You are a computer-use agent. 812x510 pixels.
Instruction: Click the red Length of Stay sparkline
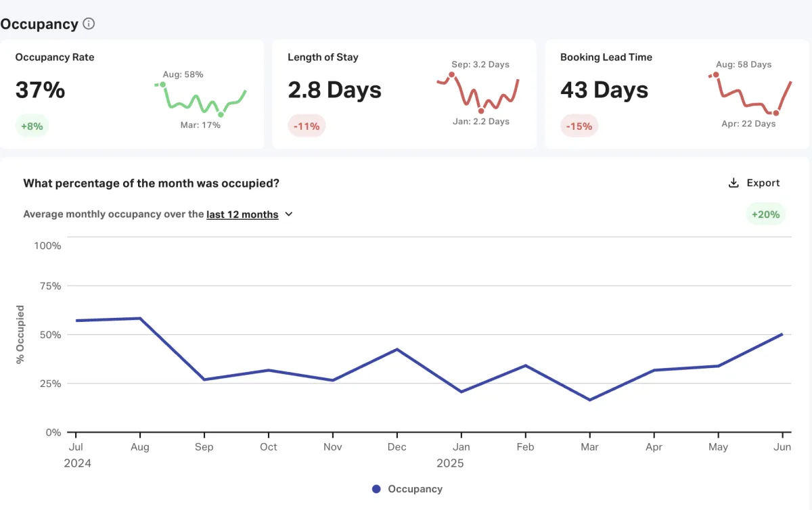coord(478,93)
